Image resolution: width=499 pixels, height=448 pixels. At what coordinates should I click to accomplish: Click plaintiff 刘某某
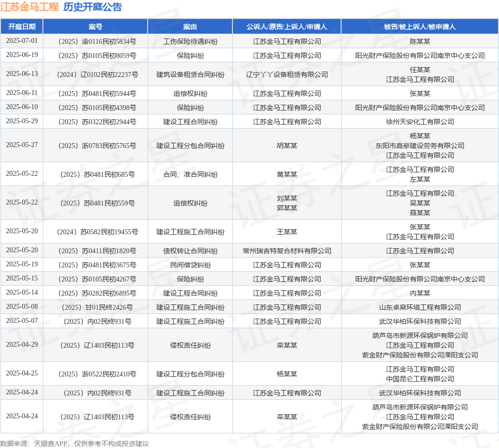(287, 198)
